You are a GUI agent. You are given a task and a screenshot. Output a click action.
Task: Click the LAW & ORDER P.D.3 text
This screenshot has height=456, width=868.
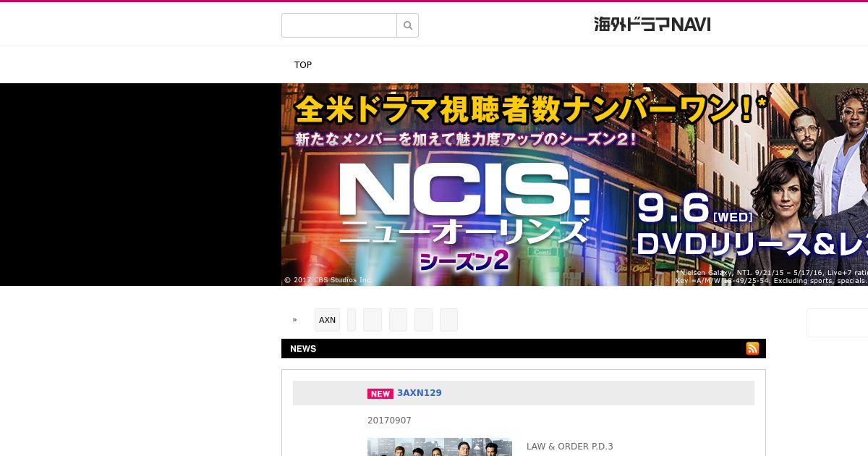point(570,447)
